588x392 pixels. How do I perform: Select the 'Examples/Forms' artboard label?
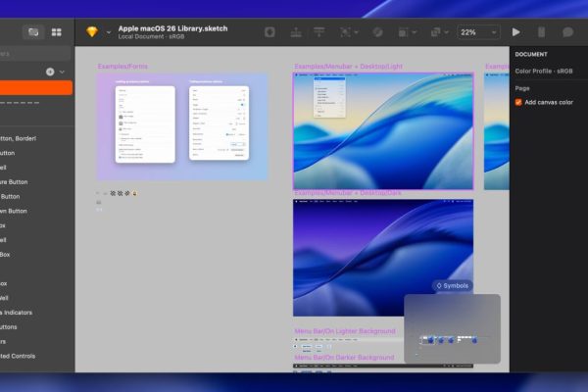pos(122,67)
